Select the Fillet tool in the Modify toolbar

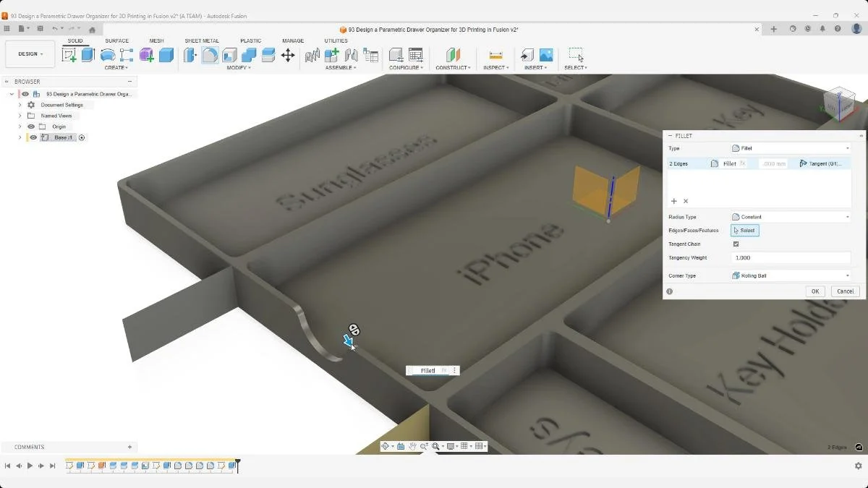click(210, 55)
